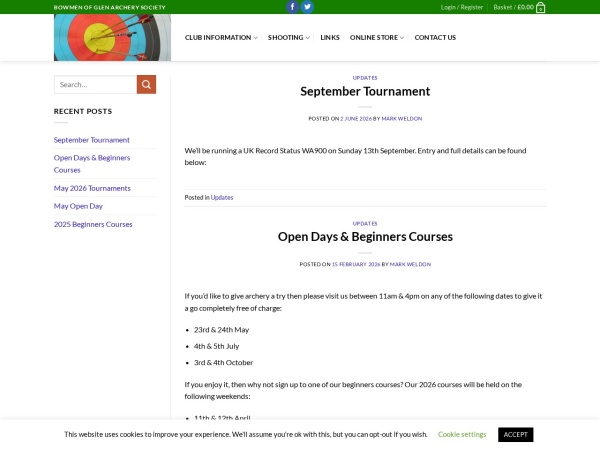The height and width of the screenshot is (450, 600).
Task: Open the Online Store menu
Action: point(374,38)
